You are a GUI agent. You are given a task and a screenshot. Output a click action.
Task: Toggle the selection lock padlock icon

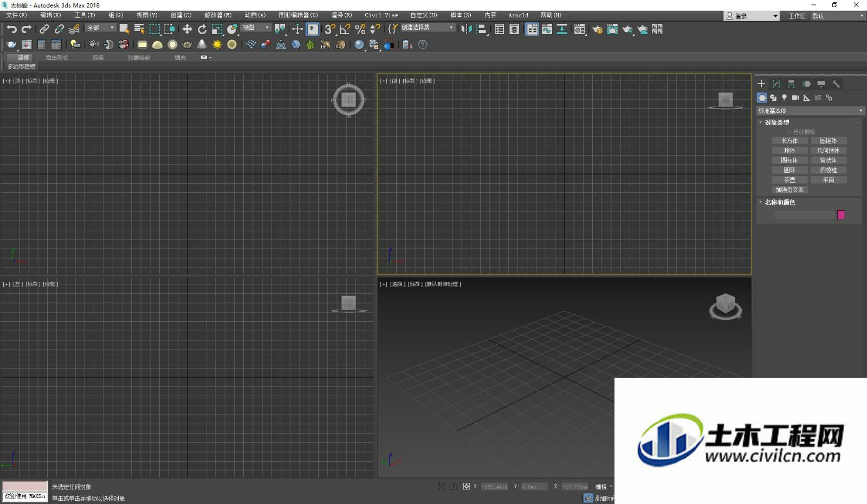[x=454, y=486]
